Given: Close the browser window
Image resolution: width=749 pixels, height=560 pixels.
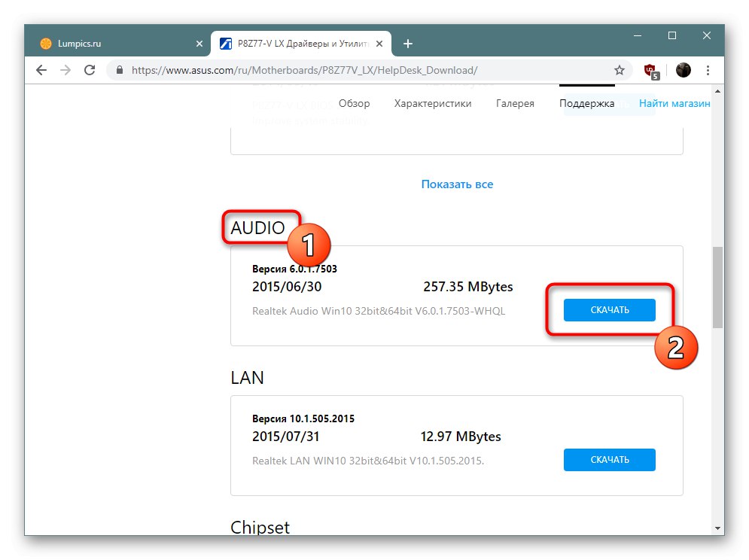Looking at the screenshot, I should tap(707, 36).
